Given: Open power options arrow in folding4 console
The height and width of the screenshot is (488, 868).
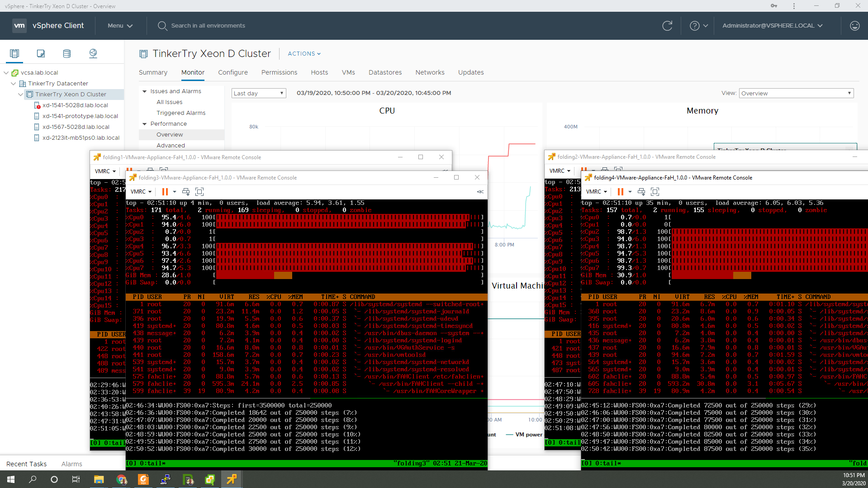Looking at the screenshot, I should pyautogui.click(x=630, y=192).
